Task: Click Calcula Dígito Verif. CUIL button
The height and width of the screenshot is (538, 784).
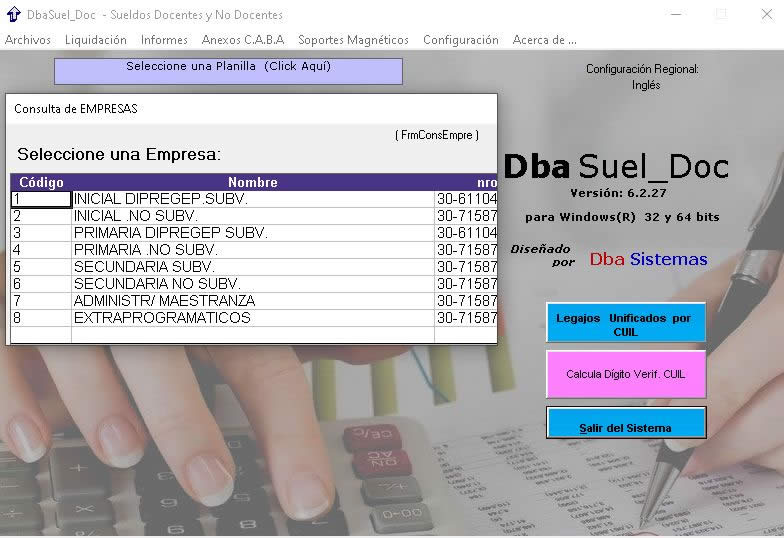Action: (x=625, y=374)
